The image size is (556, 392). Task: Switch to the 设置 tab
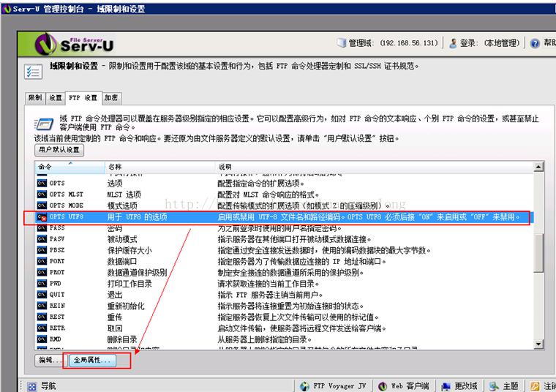(56, 98)
